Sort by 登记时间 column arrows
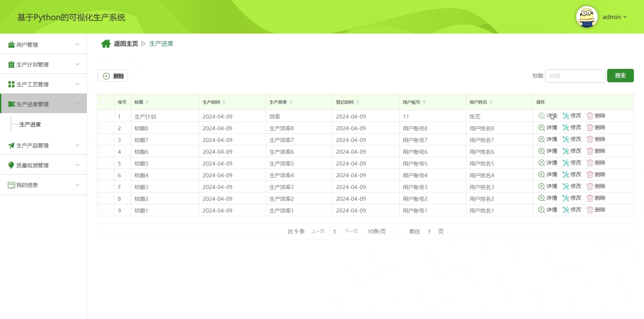The width and height of the screenshot is (644, 319). click(x=358, y=102)
